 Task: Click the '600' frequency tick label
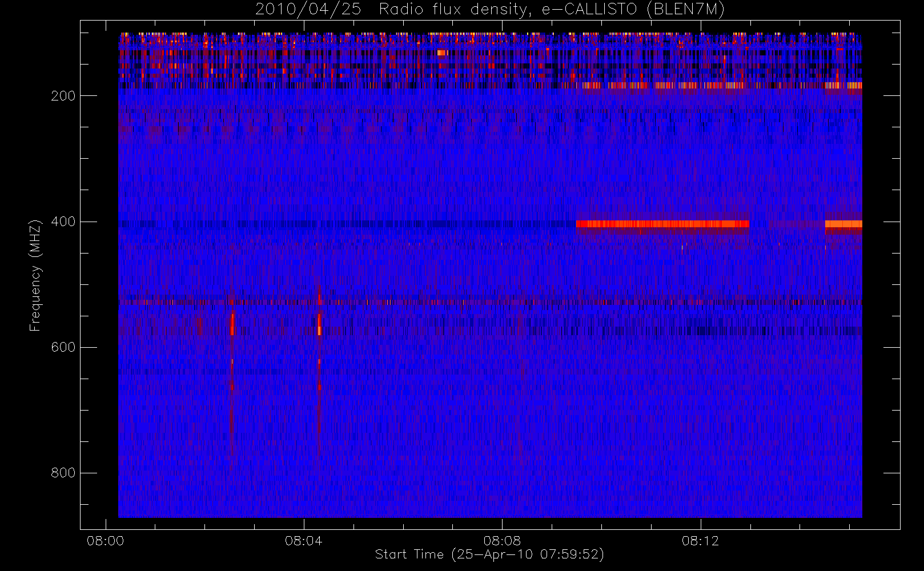tap(63, 347)
